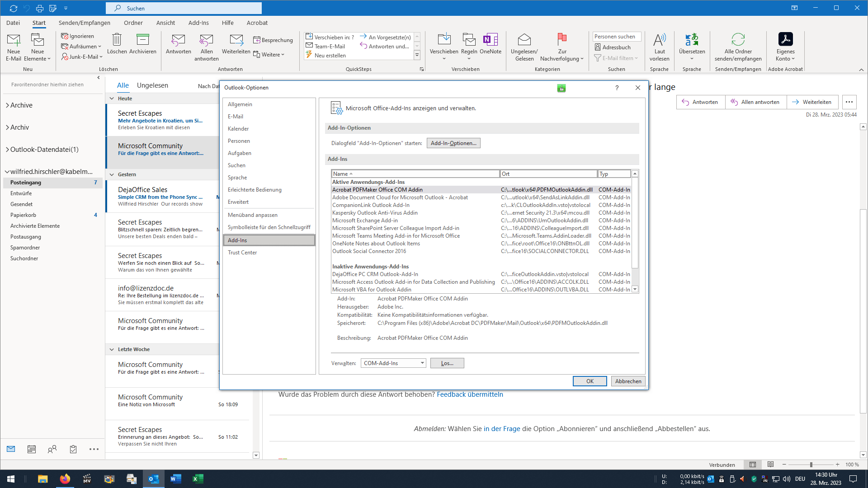This screenshot has width=868, height=488.
Task: Click the help question mark in Outlook-Optionen
Action: (x=617, y=88)
